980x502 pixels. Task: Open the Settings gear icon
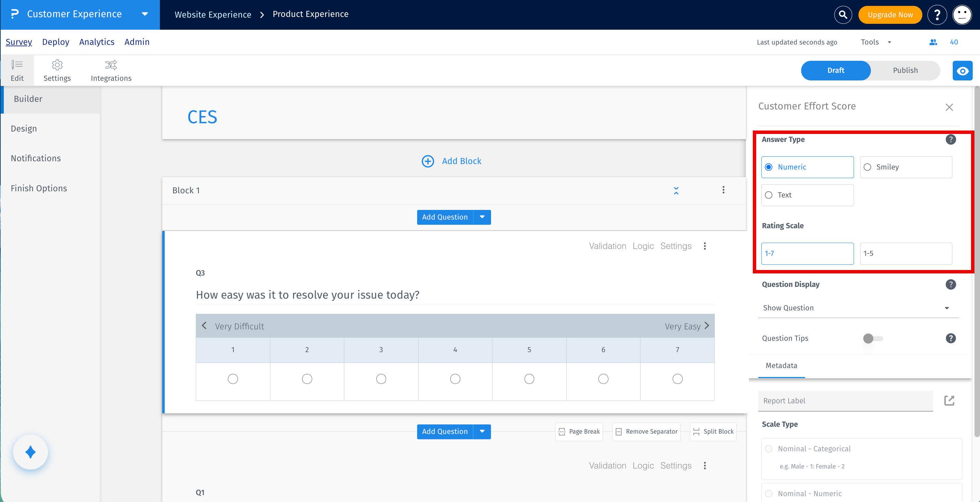[57, 65]
